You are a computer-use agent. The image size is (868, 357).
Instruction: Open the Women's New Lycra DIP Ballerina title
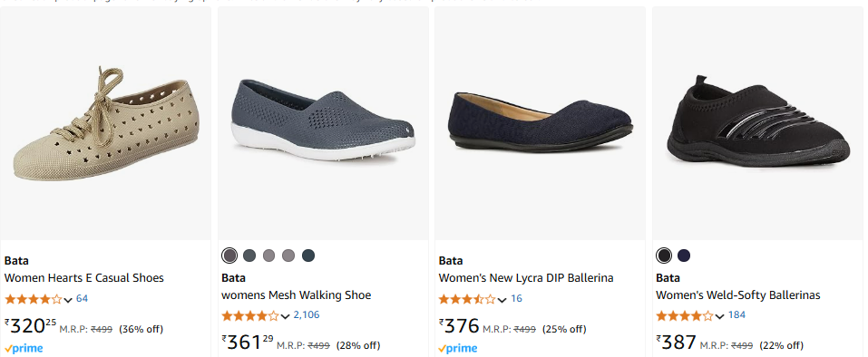[526, 278]
